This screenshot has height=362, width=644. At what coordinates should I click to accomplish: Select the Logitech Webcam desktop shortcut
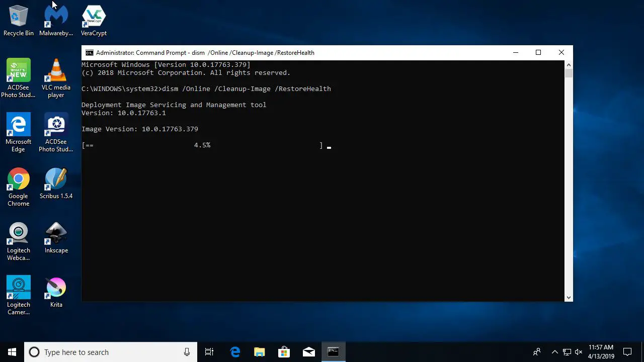point(19,241)
